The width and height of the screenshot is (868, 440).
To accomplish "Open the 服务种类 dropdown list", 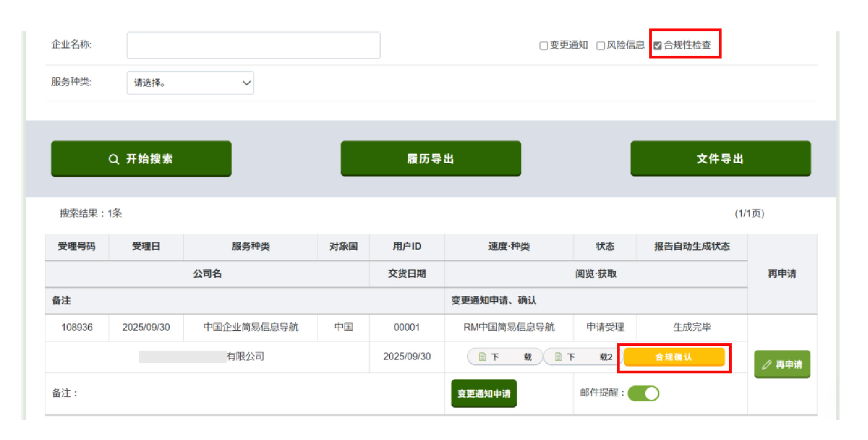I will coord(190,83).
